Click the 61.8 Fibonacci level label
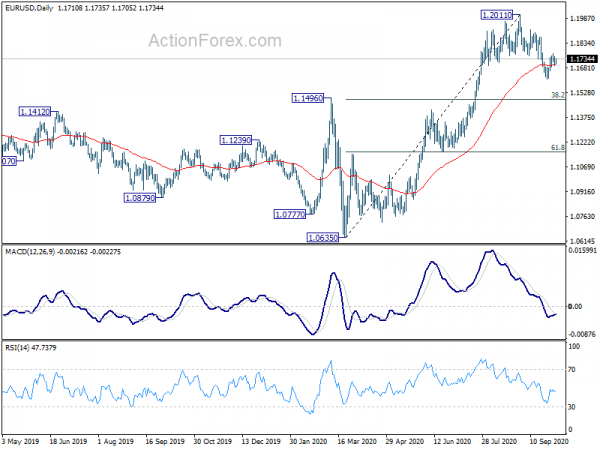 click(x=558, y=147)
